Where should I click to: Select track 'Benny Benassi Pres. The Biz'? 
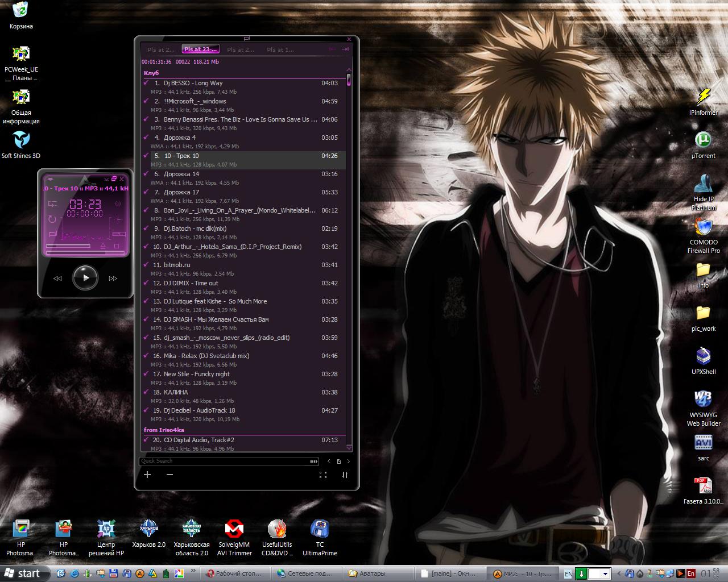point(243,123)
